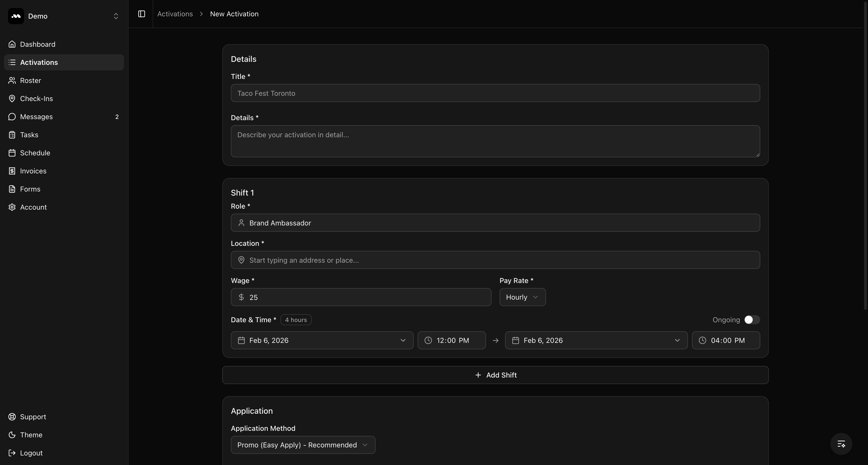The height and width of the screenshot is (465, 868).
Task: Go to Activations via the breadcrumb
Action: click(x=175, y=14)
